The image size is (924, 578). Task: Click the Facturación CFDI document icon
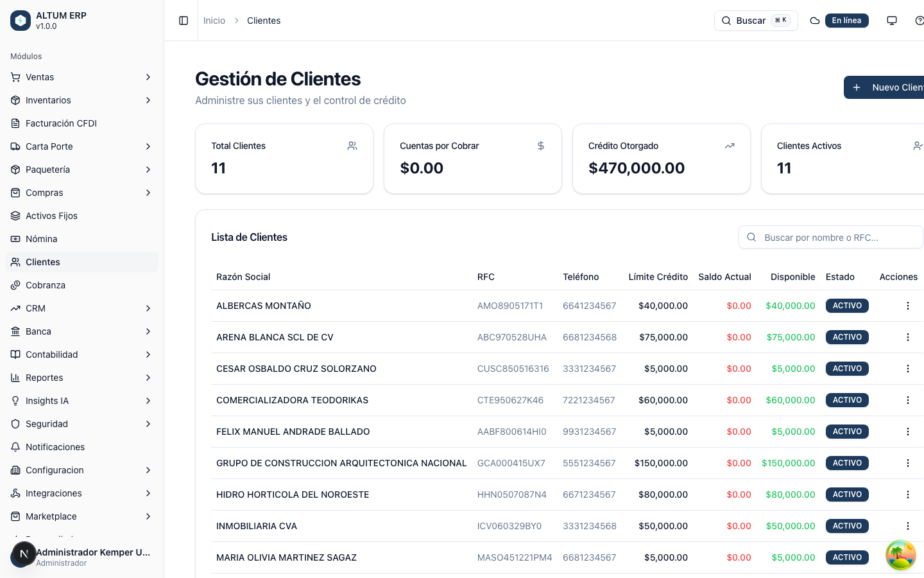[15, 123]
